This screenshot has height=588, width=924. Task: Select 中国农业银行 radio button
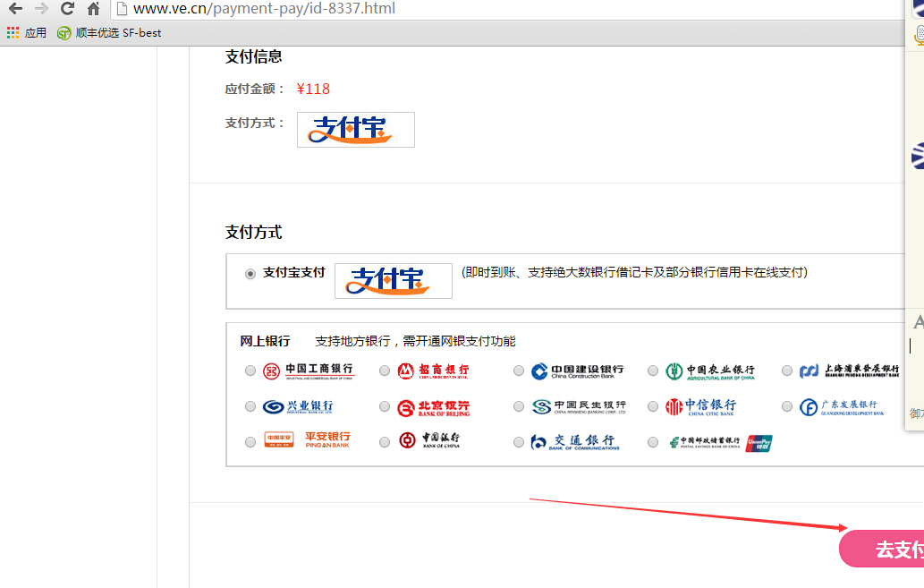pyautogui.click(x=653, y=371)
